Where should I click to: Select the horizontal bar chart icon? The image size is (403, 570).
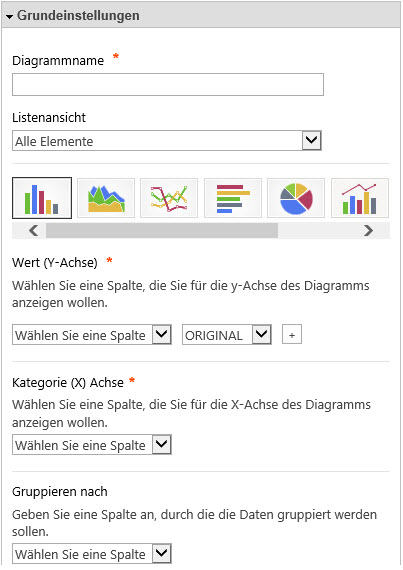pyautogui.click(x=233, y=198)
